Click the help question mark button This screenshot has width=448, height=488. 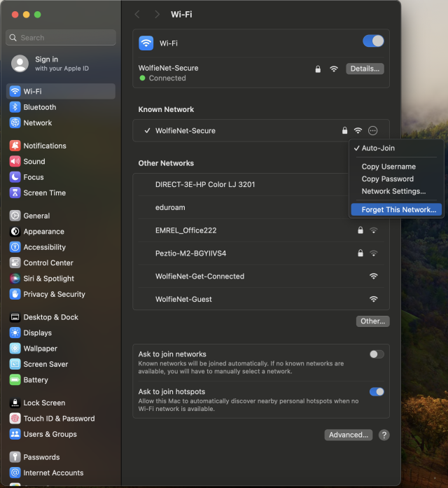(x=384, y=435)
